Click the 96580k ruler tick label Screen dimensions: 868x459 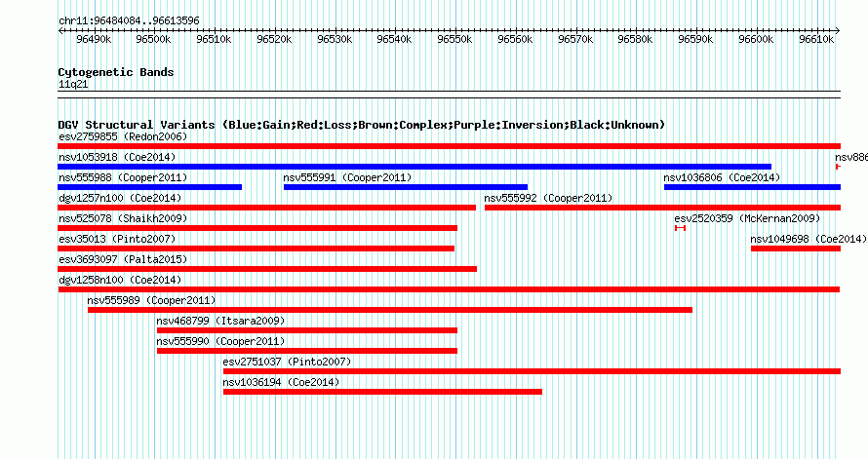pyautogui.click(x=635, y=39)
